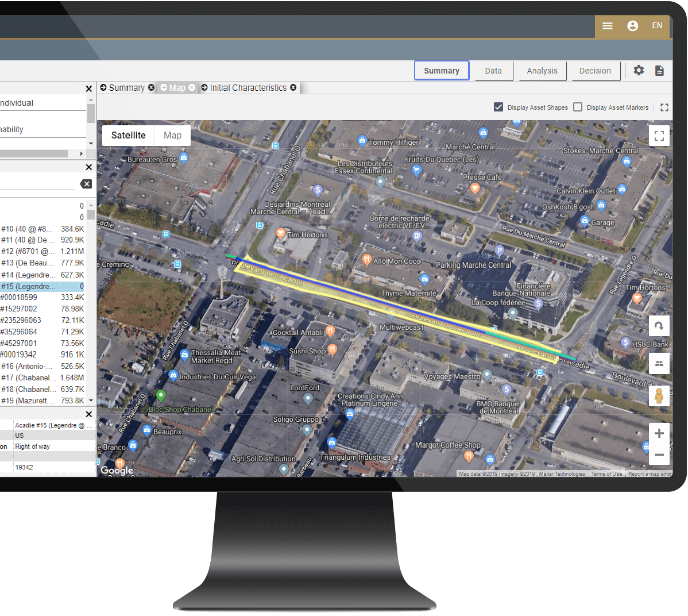Select the highlighted "#15 (Legendre…" row

[x=42, y=286]
